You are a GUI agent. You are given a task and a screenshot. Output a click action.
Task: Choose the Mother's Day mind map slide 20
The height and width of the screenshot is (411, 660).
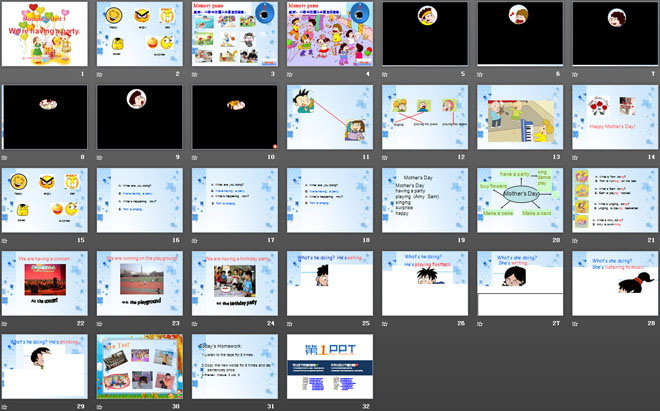click(520, 200)
